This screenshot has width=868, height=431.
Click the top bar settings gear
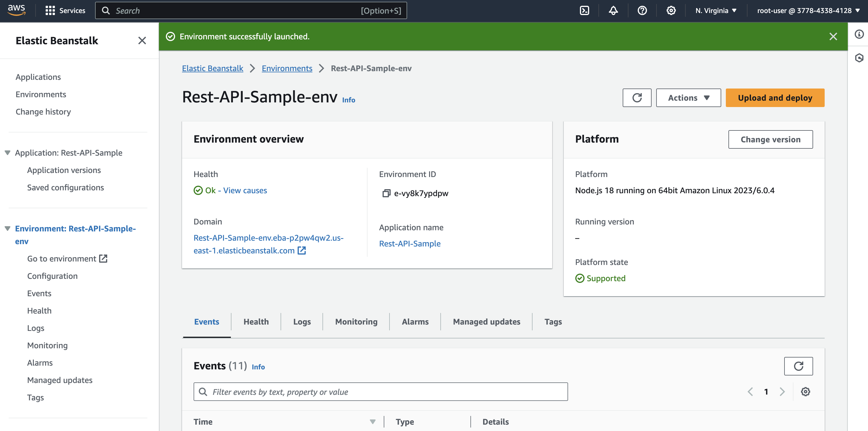coord(671,11)
